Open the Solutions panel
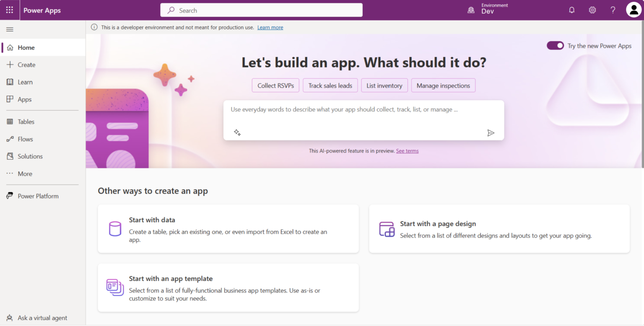Image resolution: width=644 pixels, height=326 pixels. coord(30,156)
